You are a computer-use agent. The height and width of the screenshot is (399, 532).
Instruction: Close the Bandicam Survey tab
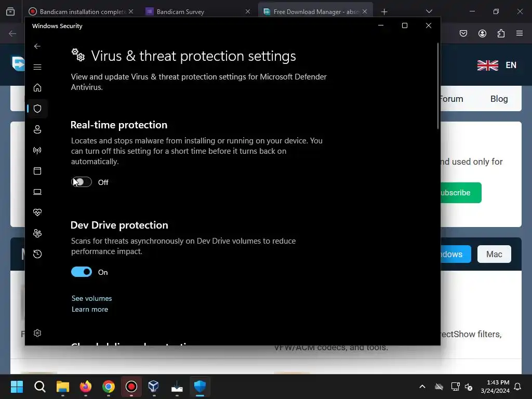[x=248, y=11]
